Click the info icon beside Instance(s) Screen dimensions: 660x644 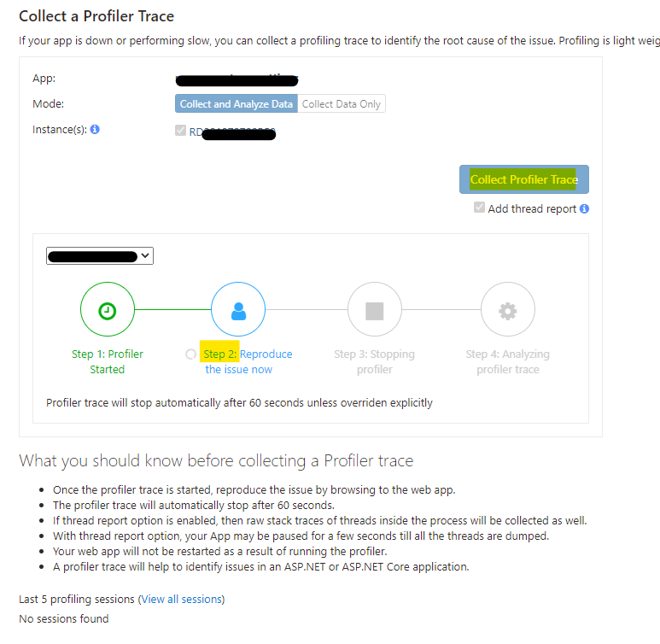click(x=95, y=130)
